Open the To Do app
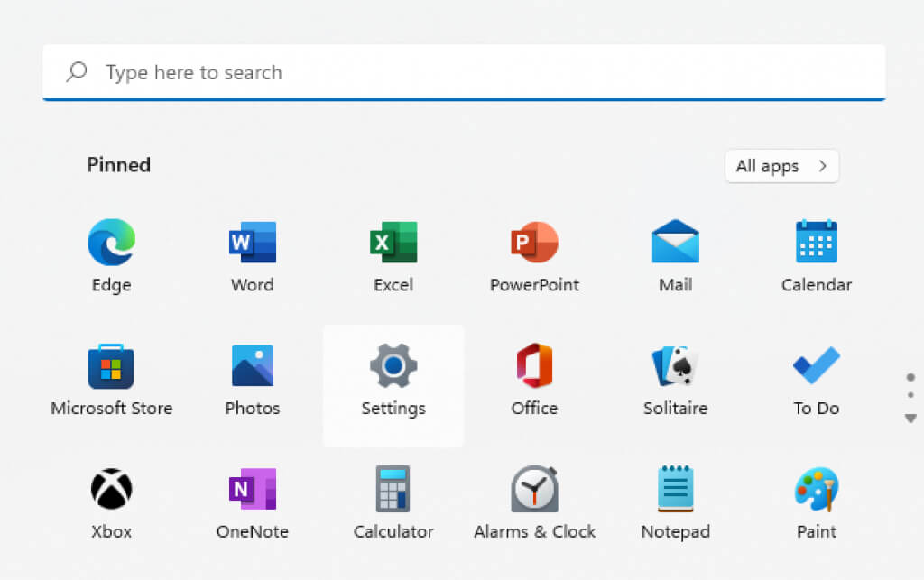The height and width of the screenshot is (580, 924). point(816,366)
